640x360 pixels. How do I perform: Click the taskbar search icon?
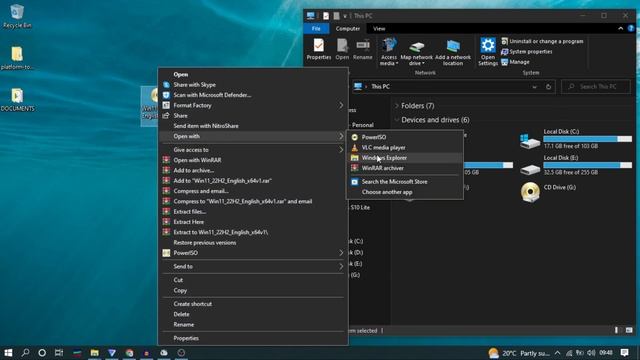(x=25, y=353)
